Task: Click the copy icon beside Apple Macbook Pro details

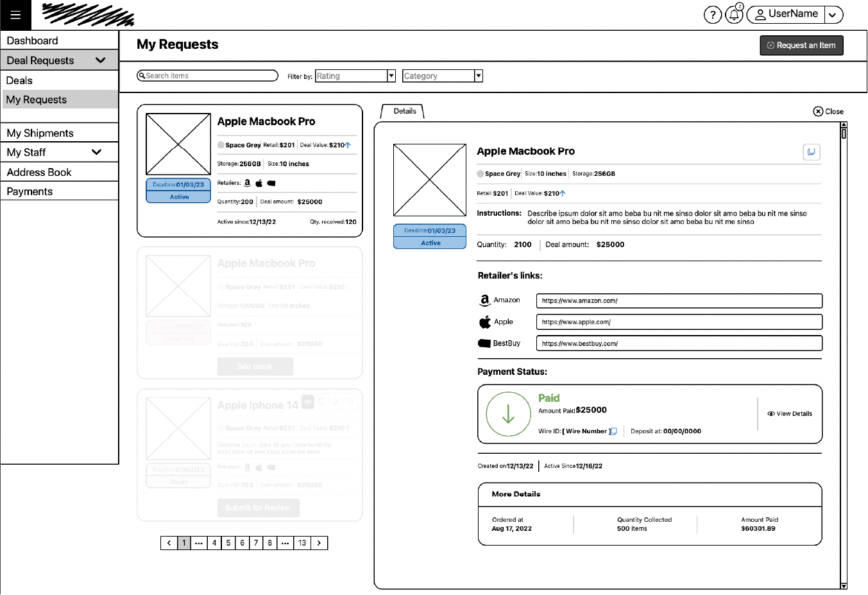Action: tap(812, 152)
